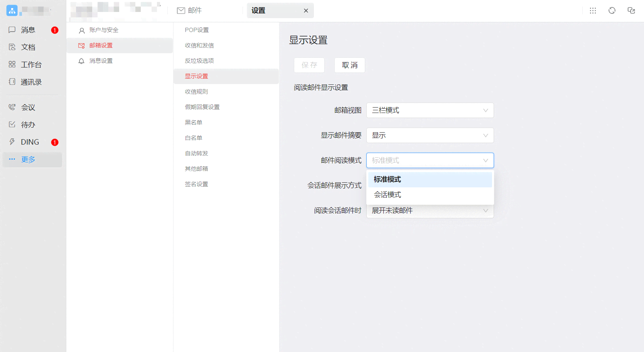Close the 设置 tab with X
The width and height of the screenshot is (644, 352).
[x=306, y=11]
